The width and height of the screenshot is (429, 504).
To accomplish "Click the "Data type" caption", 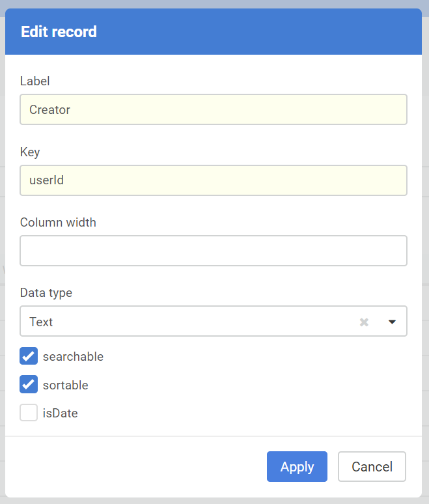I will coord(46,292).
